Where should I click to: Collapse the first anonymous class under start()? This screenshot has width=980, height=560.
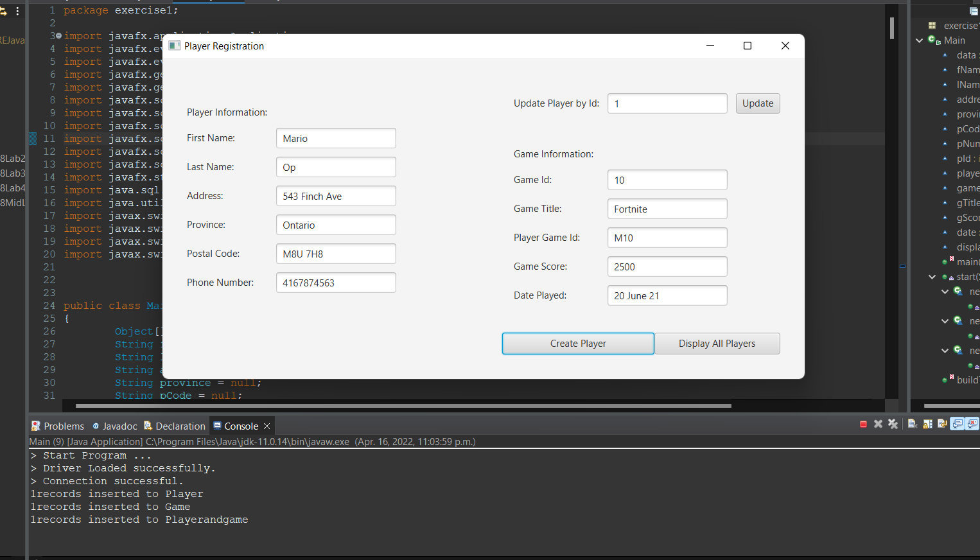945,292
